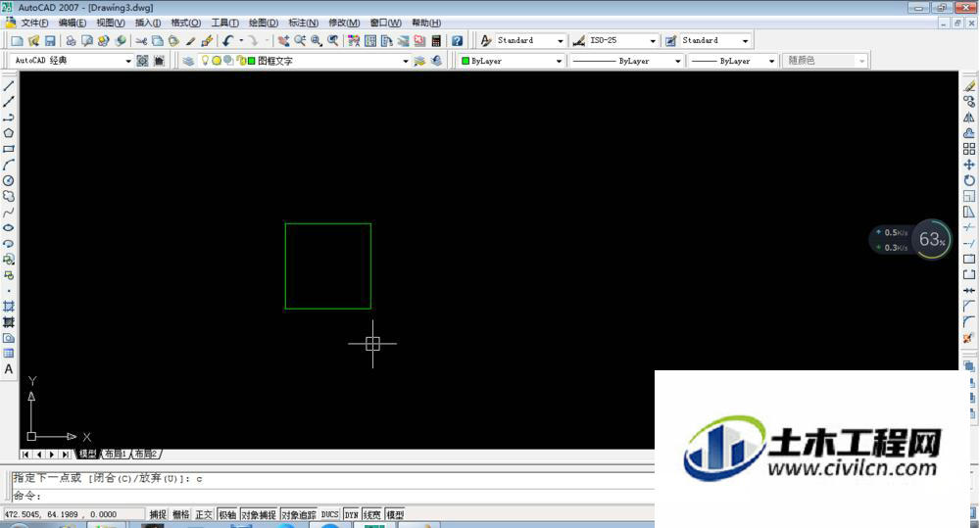Toggle 正交 ortho mode in status bar

pyautogui.click(x=204, y=514)
